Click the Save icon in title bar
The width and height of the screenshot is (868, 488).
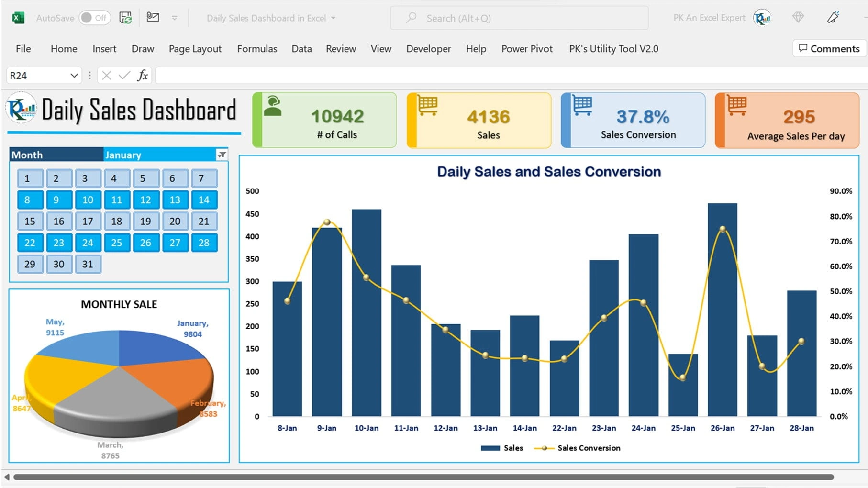click(x=125, y=18)
